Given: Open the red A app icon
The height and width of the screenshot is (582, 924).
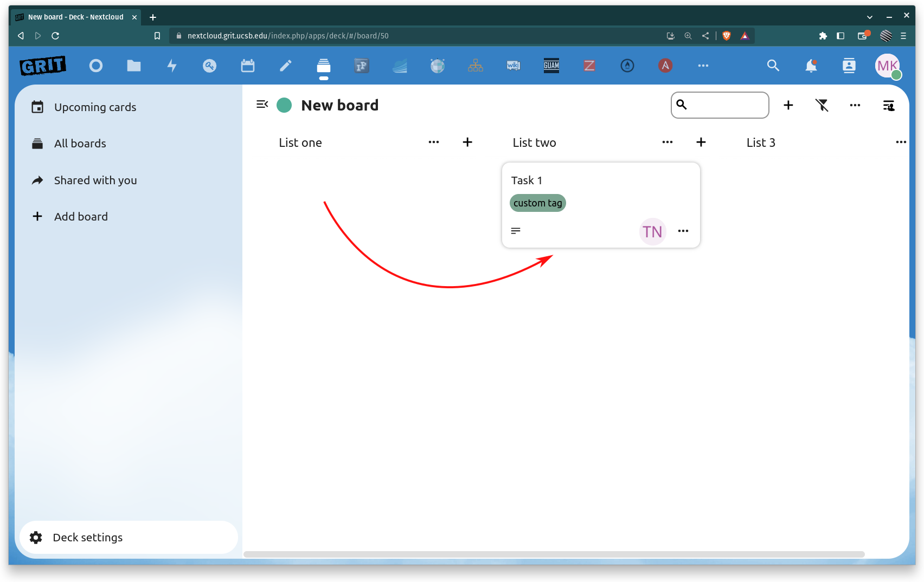Looking at the screenshot, I should click(x=665, y=66).
